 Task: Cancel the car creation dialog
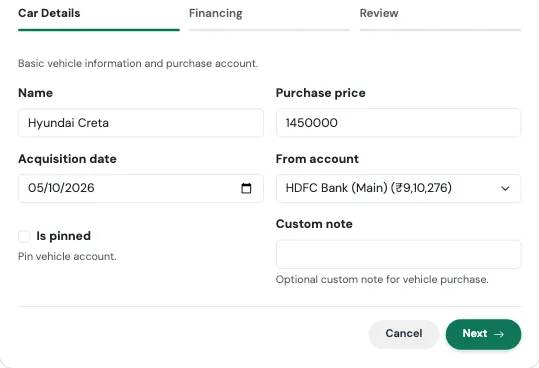click(x=404, y=334)
